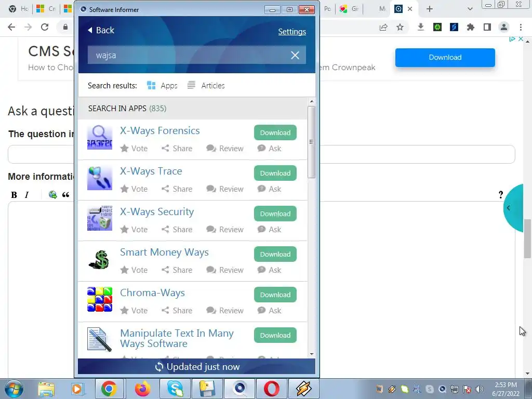Screen dimensions: 532x399
Task: Click the editor help question mark
Action: 501,195
